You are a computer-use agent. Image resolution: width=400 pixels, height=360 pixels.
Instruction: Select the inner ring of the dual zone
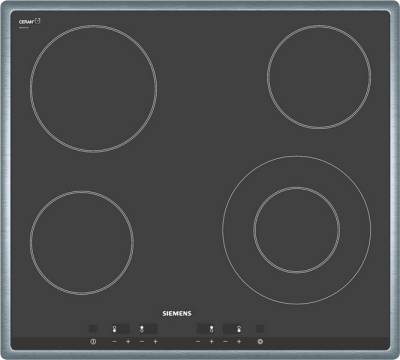(297, 230)
